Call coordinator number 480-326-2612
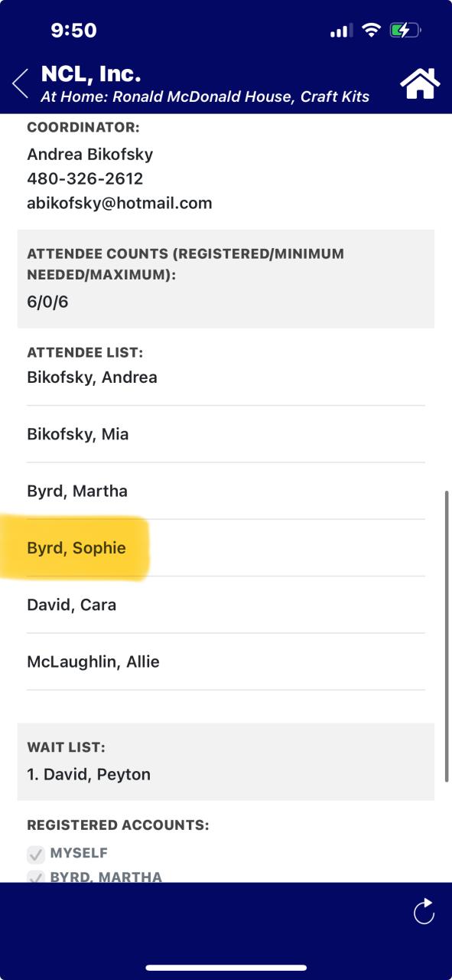452x980 pixels. 85,178
